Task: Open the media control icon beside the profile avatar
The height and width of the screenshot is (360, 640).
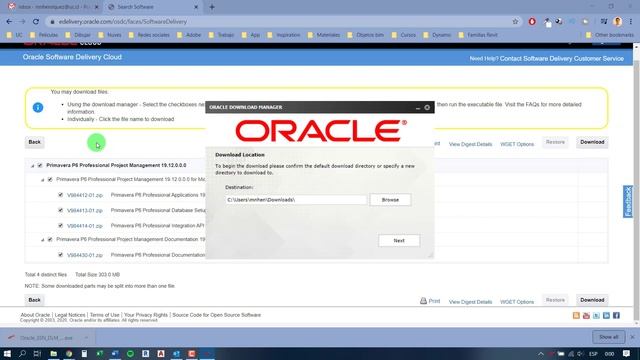Action: (604, 22)
